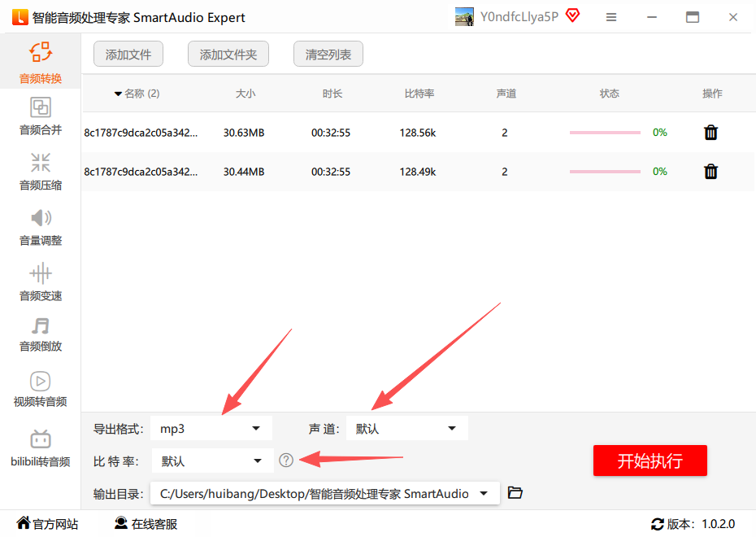Click 清空列表 clear list button

(x=328, y=54)
